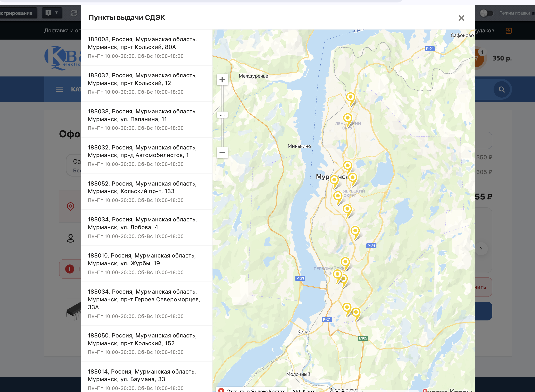Choose pickup point пр-д Автомобилистов, 1
Viewport: 535px width, 392px height.
coord(147,156)
